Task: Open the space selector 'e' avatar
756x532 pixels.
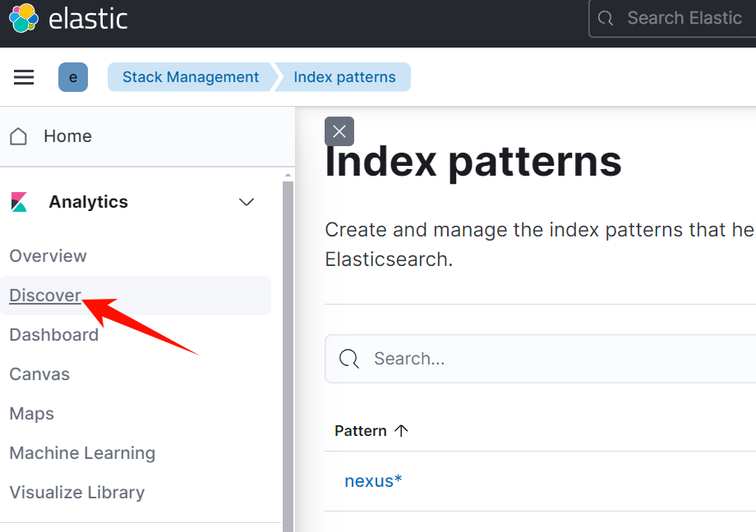Action: click(73, 77)
